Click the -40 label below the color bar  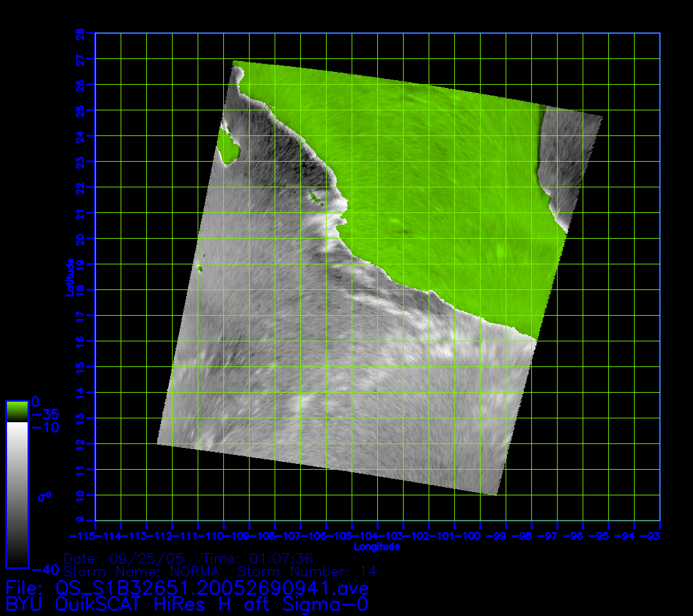point(46,569)
